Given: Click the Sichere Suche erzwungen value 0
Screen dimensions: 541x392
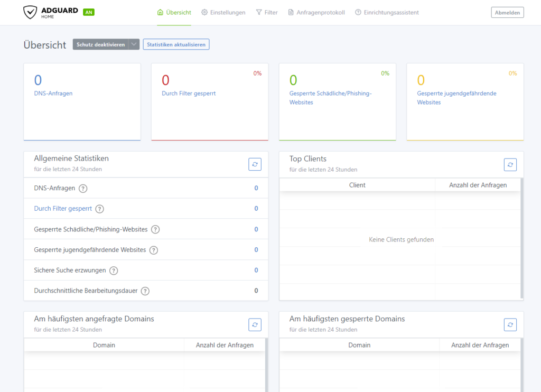Looking at the screenshot, I should [x=256, y=270].
